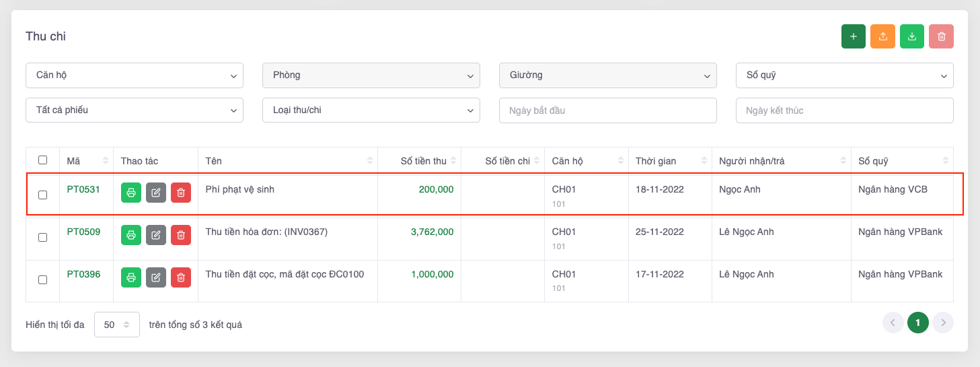Print receipt PT0396

tap(131, 277)
